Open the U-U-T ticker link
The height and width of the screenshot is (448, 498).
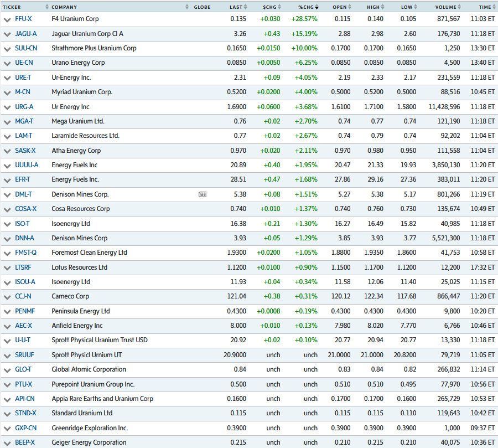click(x=23, y=340)
